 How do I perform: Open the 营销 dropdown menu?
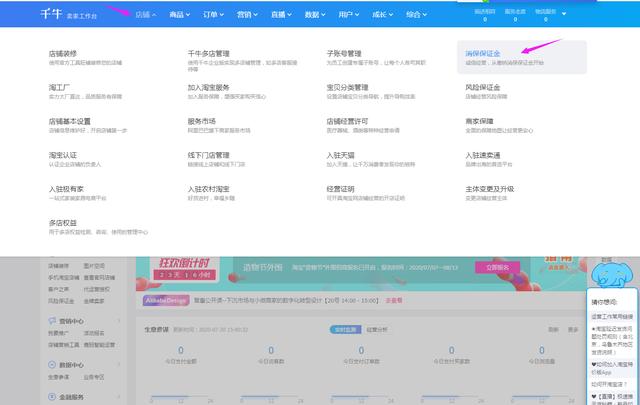(x=247, y=15)
